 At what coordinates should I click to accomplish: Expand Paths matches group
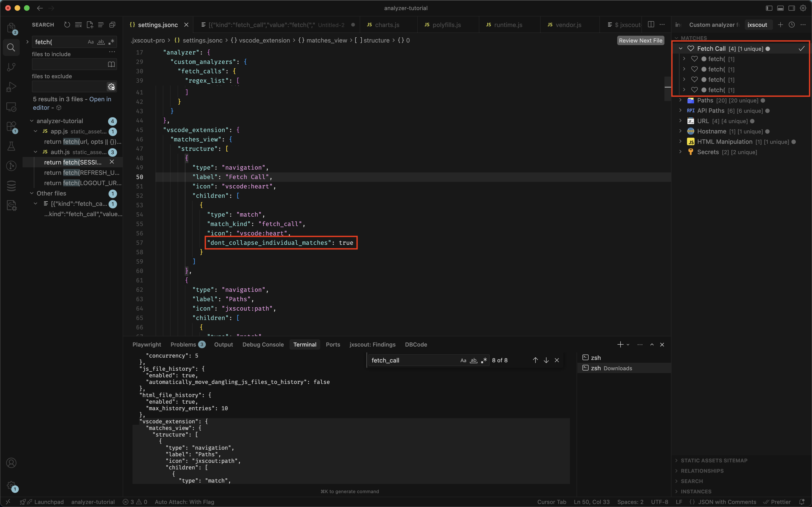[681, 100]
